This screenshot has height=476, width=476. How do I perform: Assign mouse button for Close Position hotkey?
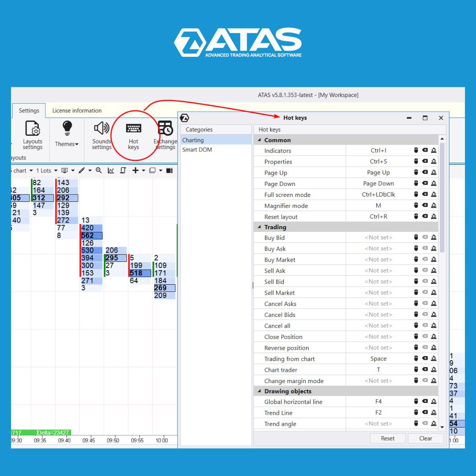tap(416, 336)
